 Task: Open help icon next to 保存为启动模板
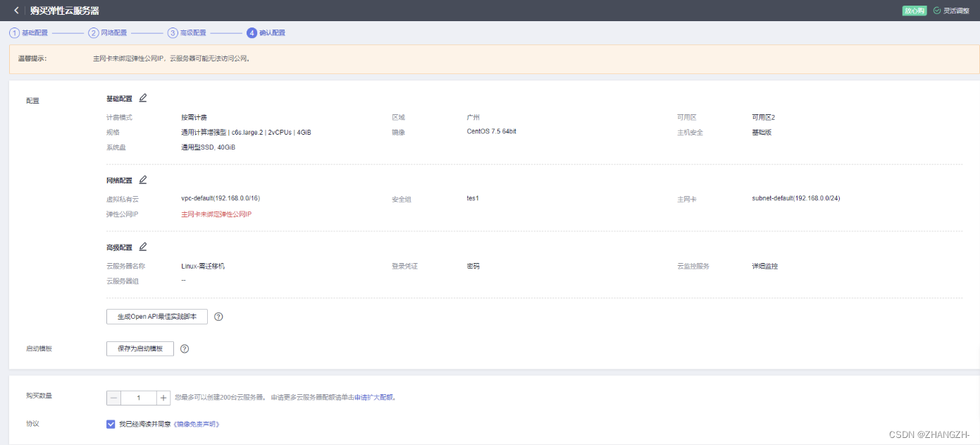tap(185, 348)
